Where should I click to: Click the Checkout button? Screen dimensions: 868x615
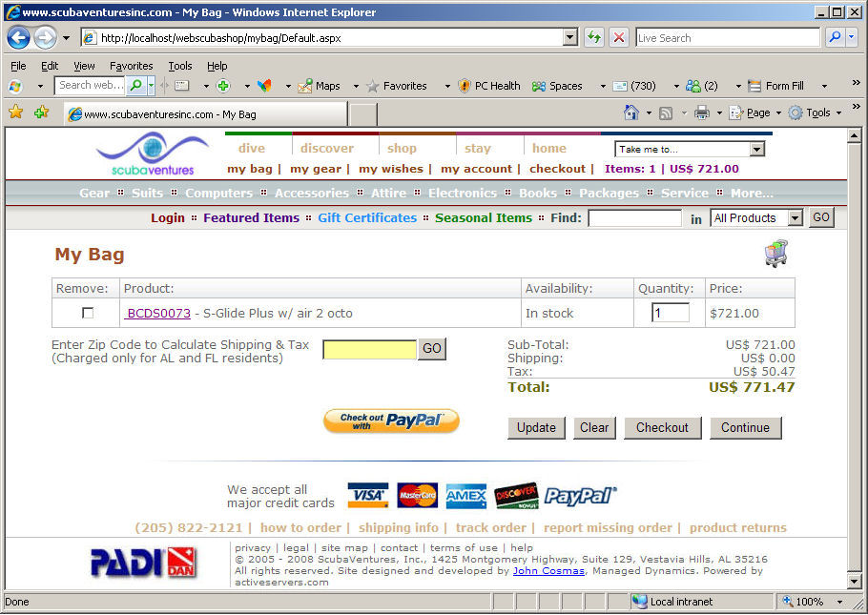point(662,428)
